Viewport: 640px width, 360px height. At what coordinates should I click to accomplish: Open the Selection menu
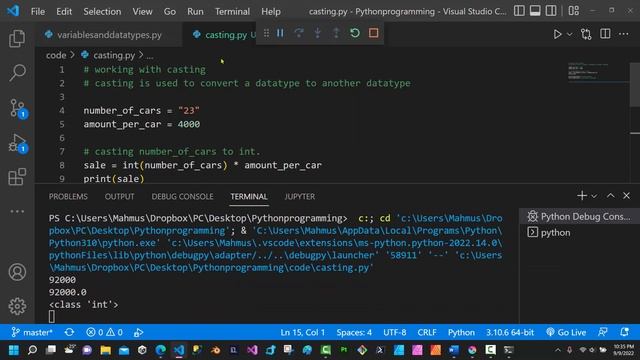(102, 11)
